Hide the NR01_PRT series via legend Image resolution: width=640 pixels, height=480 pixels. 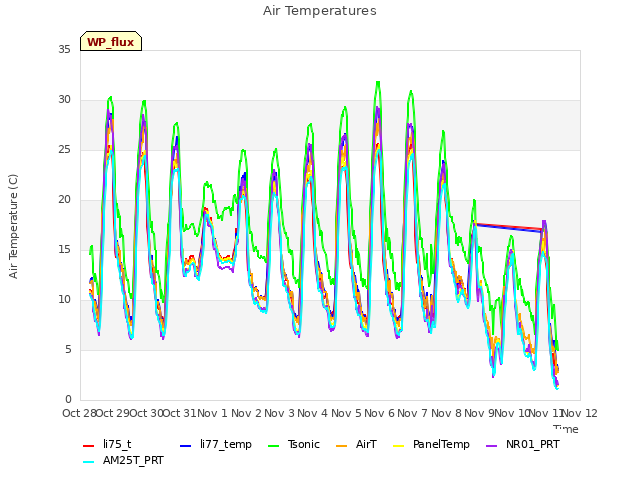[x=523, y=444]
